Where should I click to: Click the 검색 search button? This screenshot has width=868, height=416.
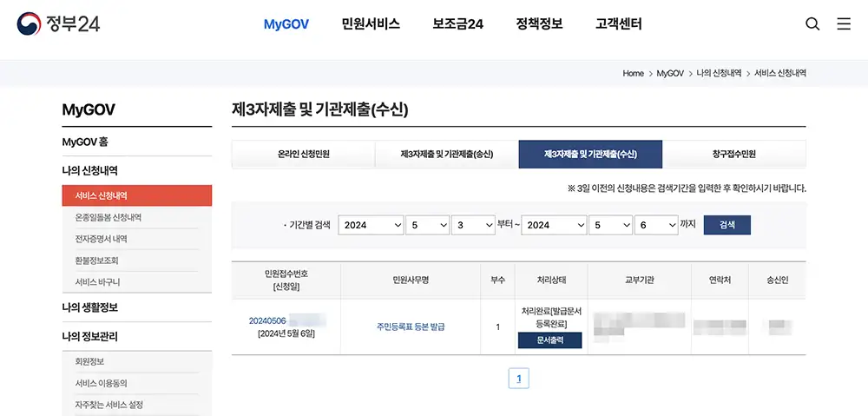(x=727, y=225)
